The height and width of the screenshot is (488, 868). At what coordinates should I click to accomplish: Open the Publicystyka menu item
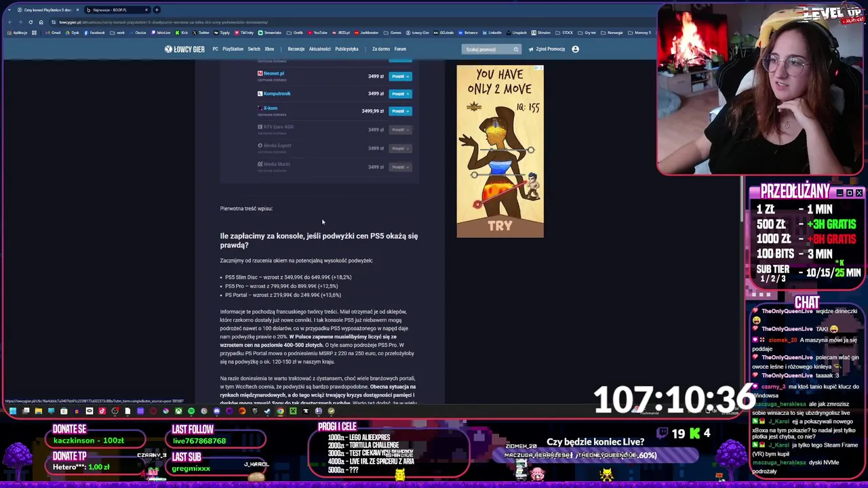click(347, 49)
